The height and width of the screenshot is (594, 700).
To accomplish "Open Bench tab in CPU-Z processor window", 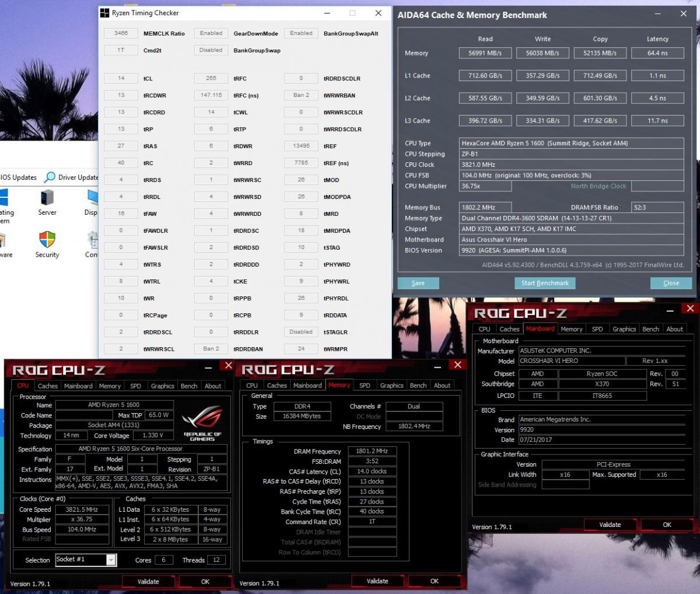I will pyautogui.click(x=189, y=386).
